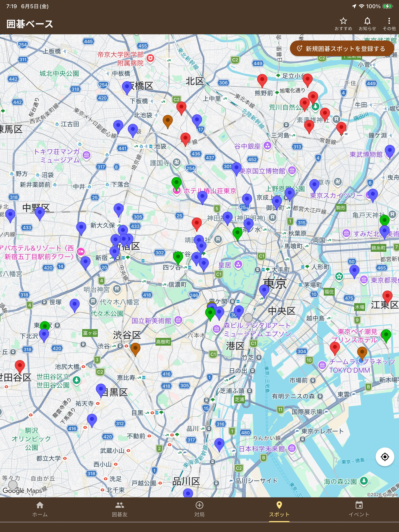399x532 pixels.
Task: Tap 護国寺 temple marker
Action: tap(177, 162)
